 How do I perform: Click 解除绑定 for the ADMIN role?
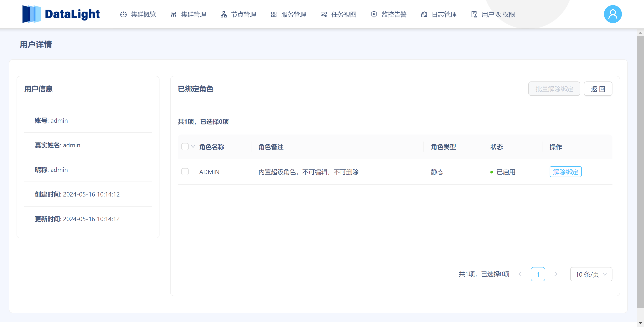[565, 172]
